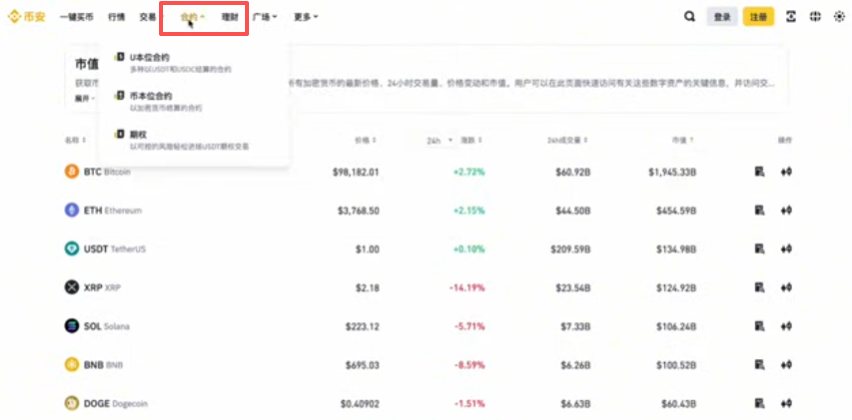Select 币本位合约 from the dropdown menu
The image size is (852, 420).
[194, 101]
